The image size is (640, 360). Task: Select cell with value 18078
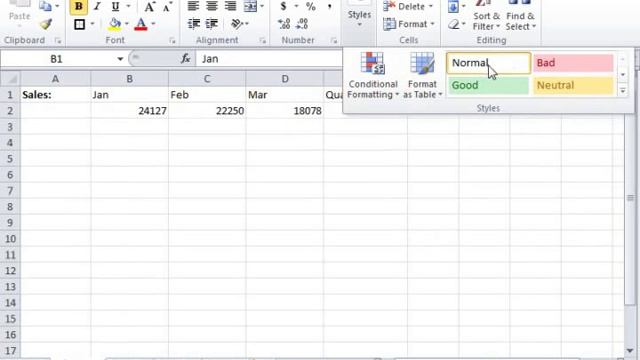coord(284,111)
